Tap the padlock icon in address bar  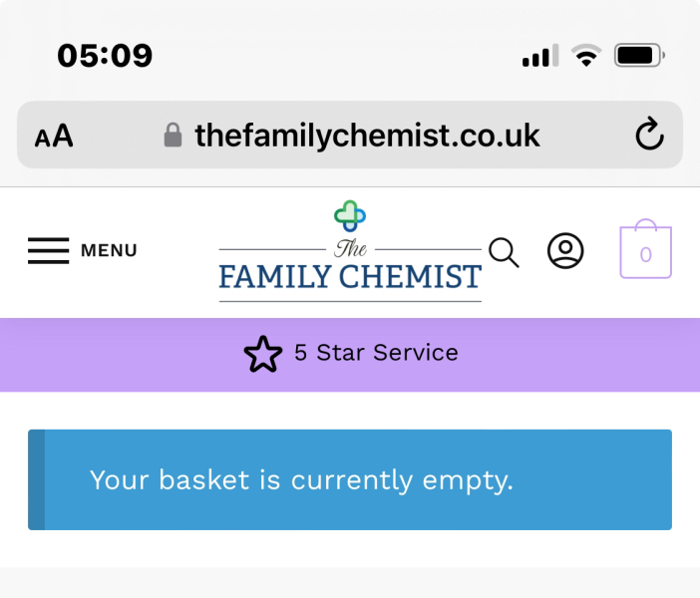(174, 135)
